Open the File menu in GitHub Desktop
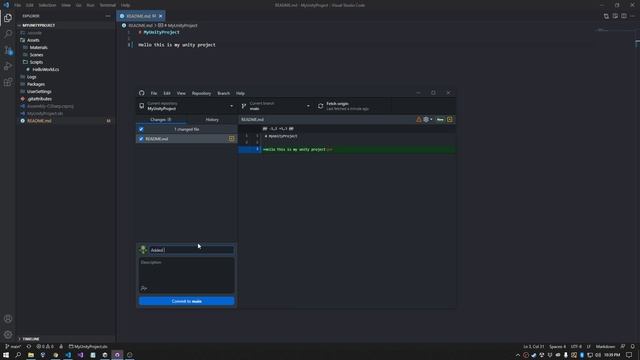 (x=154, y=93)
